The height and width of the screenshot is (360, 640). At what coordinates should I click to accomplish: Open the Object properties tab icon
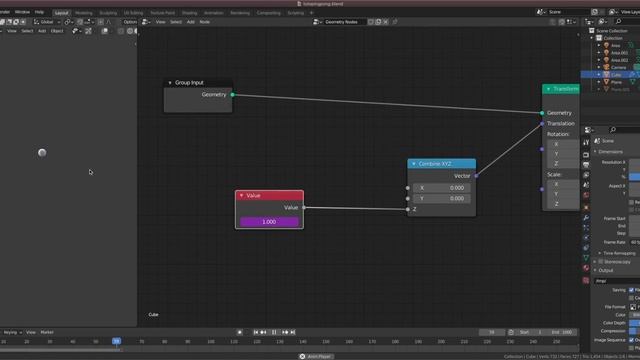[x=586, y=207]
